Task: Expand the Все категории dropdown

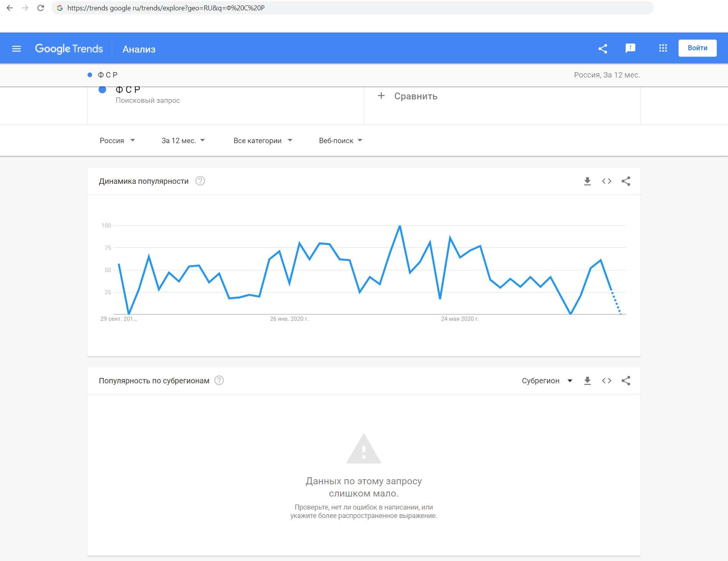Action: (x=263, y=141)
